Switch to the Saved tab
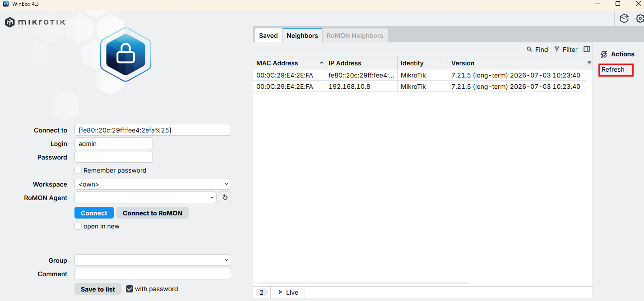This screenshot has width=644, height=301. click(268, 36)
